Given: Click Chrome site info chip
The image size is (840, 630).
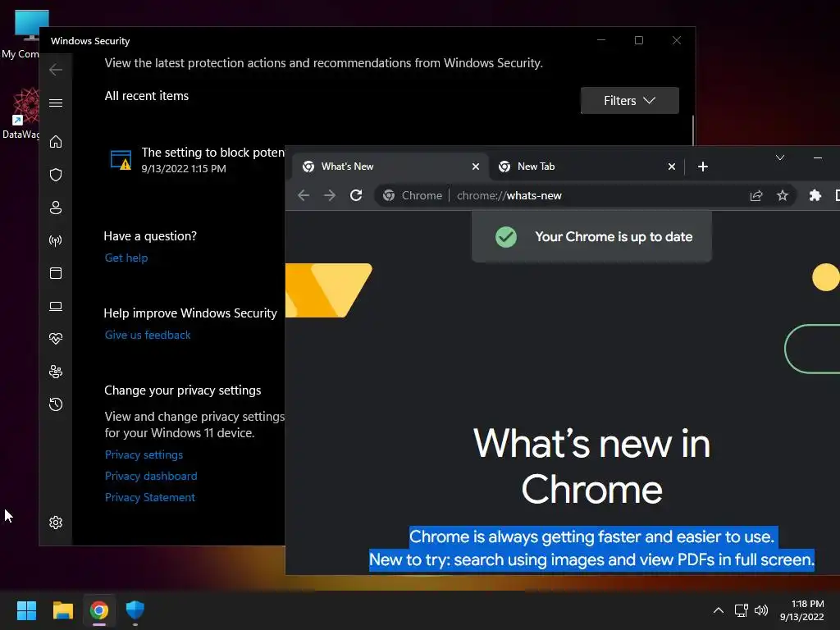Looking at the screenshot, I should (413, 195).
